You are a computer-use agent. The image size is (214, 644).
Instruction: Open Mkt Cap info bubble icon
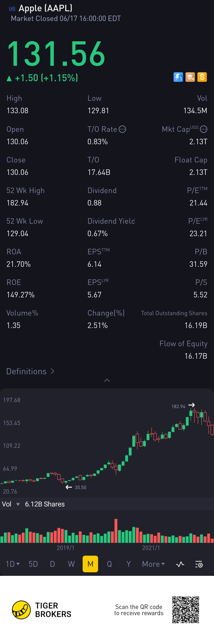203,129
